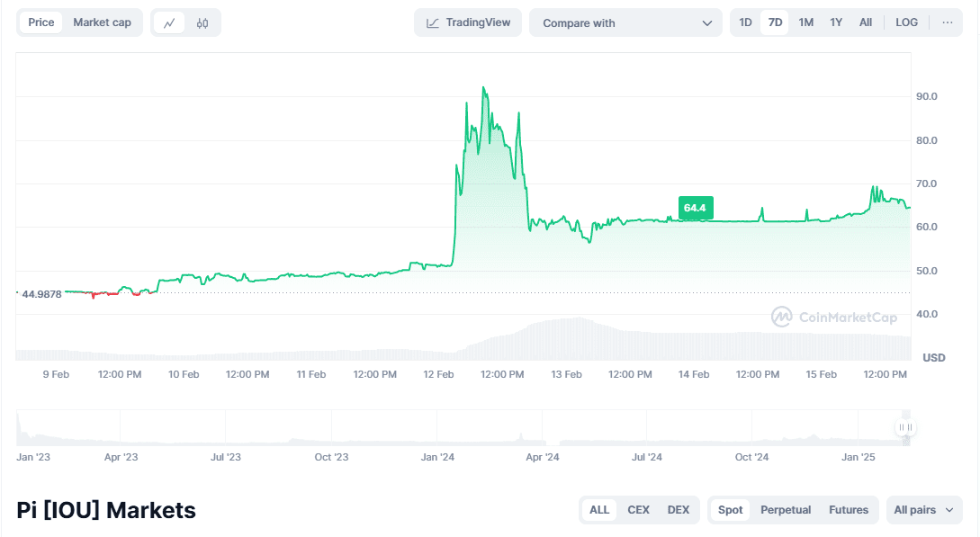Select the 1Y time range

tap(836, 22)
